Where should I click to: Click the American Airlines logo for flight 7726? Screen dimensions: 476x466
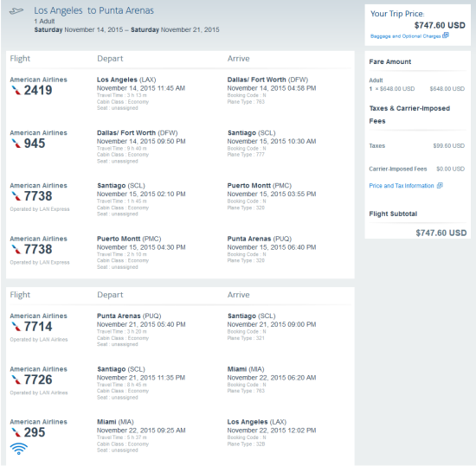click(16, 380)
